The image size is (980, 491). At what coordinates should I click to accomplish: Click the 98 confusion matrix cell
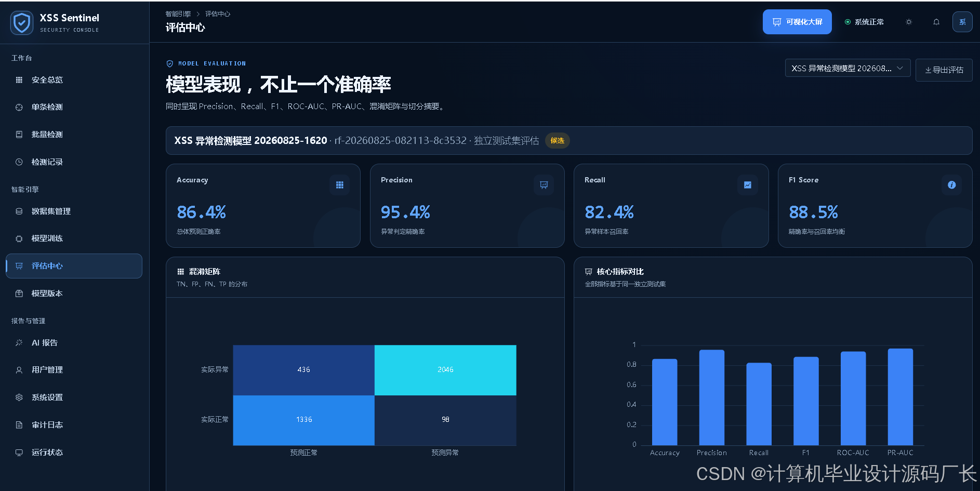445,420
